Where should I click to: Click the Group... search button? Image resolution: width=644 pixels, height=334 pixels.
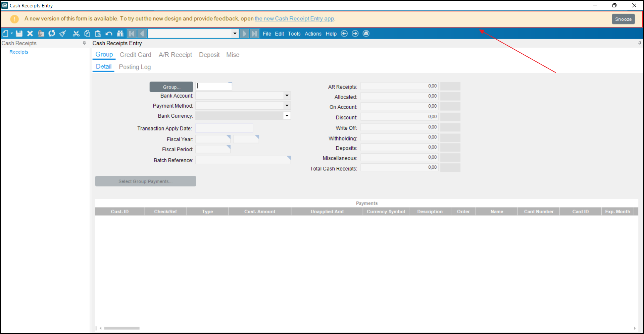tap(171, 87)
